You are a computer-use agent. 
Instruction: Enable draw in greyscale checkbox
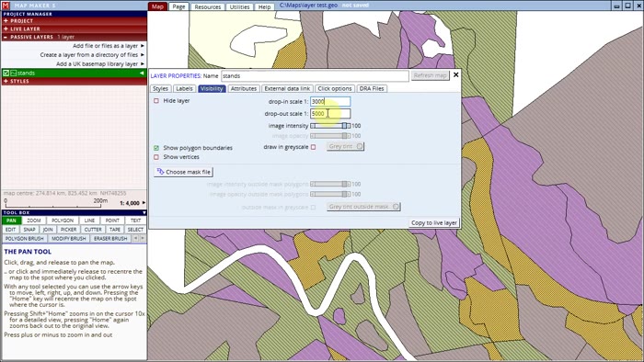313,147
